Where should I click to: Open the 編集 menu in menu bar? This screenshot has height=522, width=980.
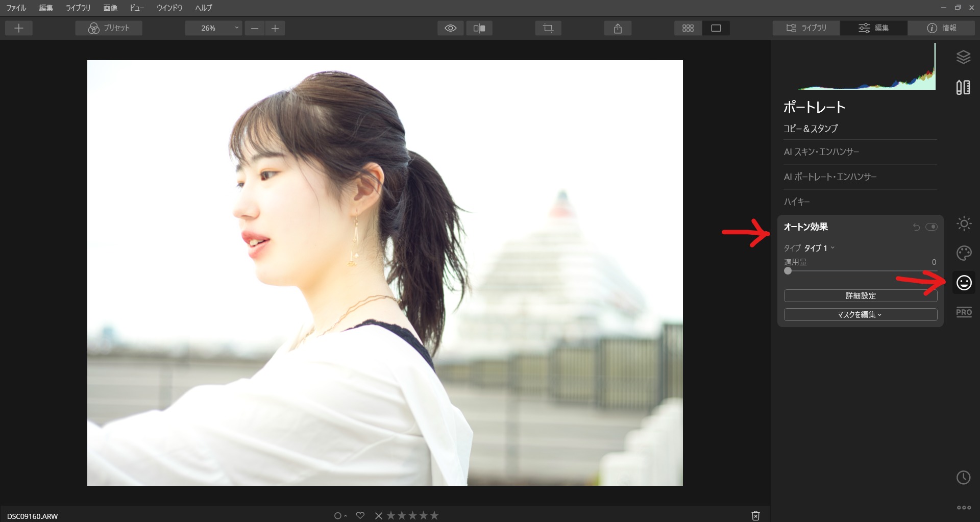(46, 8)
